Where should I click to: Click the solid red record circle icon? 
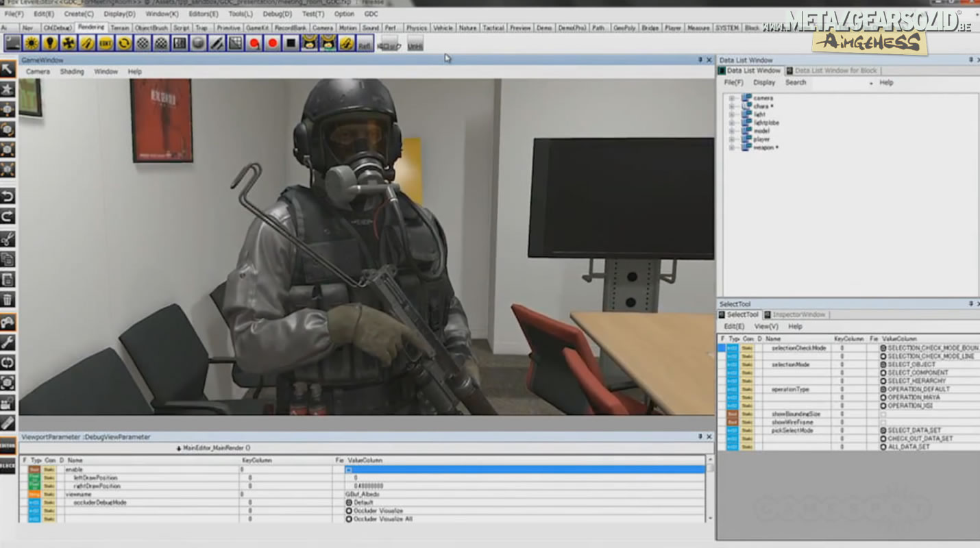pyautogui.click(x=273, y=43)
